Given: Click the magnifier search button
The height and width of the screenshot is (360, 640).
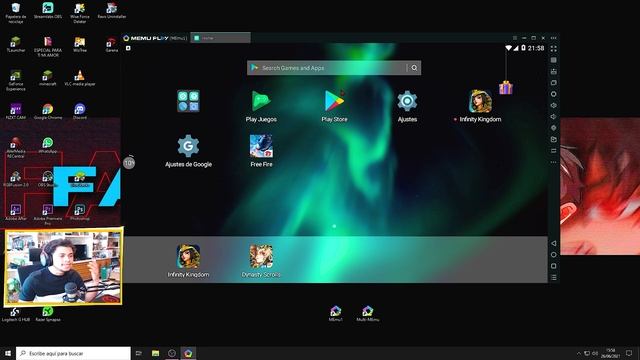Looking at the screenshot, I should (414, 68).
